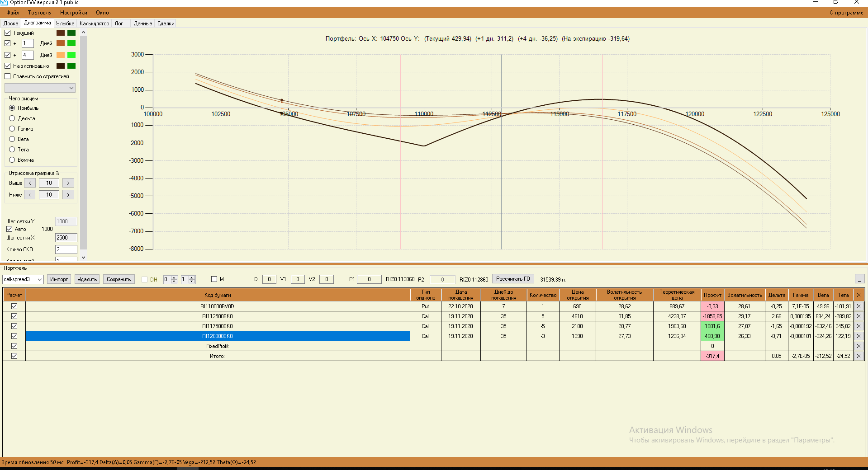Delete the RI110000BV0D row with its X icon
This screenshot has height=470, width=868.
859,306
